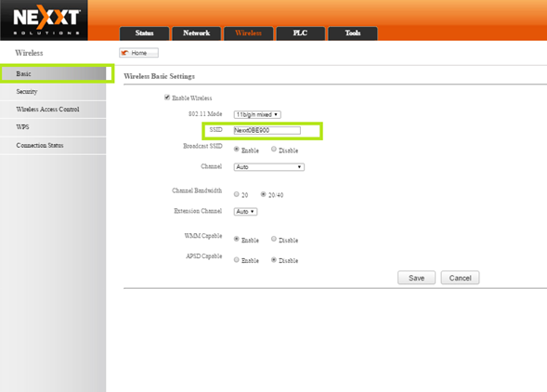Open the 802.11 Mode dropdown

257,114
